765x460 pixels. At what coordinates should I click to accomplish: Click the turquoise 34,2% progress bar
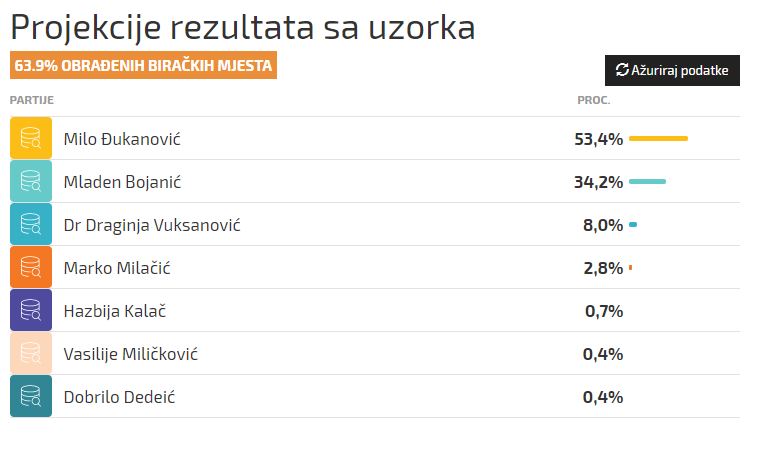pos(647,181)
